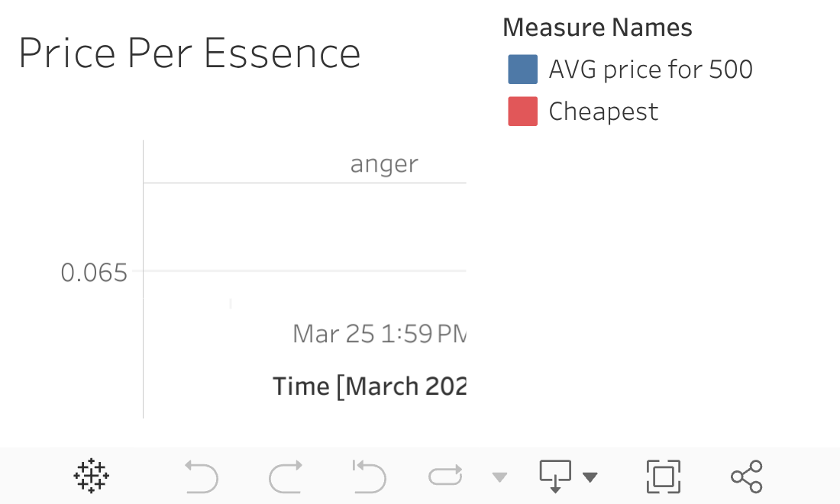Image resolution: width=840 pixels, height=504 pixels.
Task: Select the Cheapest legend label
Action: point(603,111)
